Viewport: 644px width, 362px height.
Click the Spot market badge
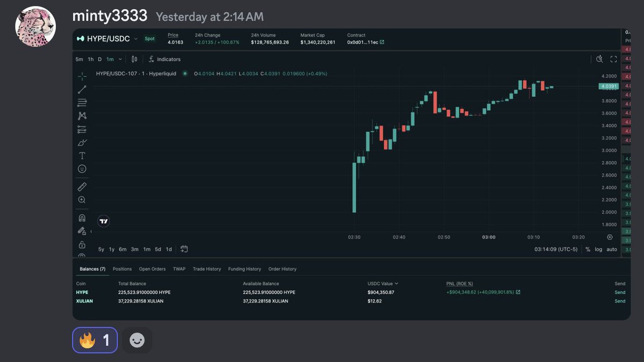pyautogui.click(x=150, y=39)
